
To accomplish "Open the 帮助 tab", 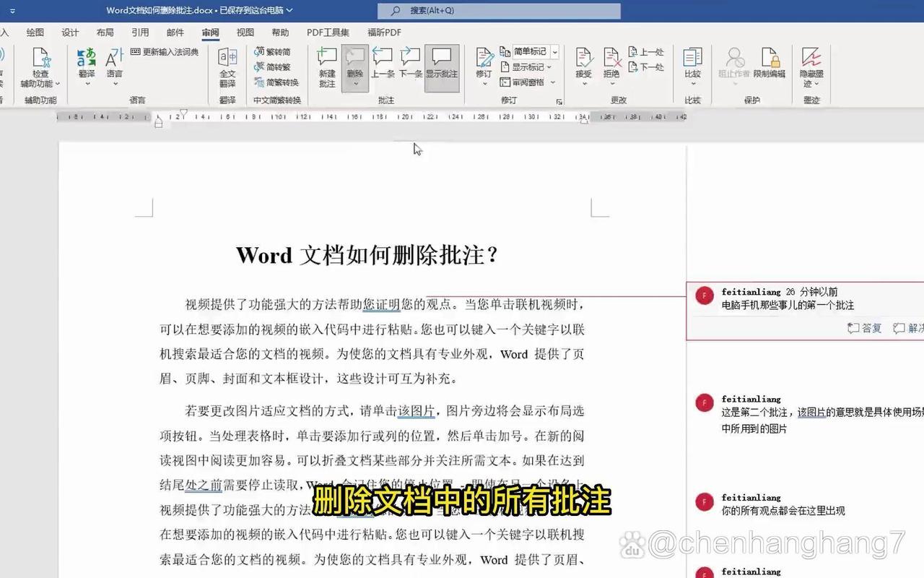I will pyautogui.click(x=280, y=33).
